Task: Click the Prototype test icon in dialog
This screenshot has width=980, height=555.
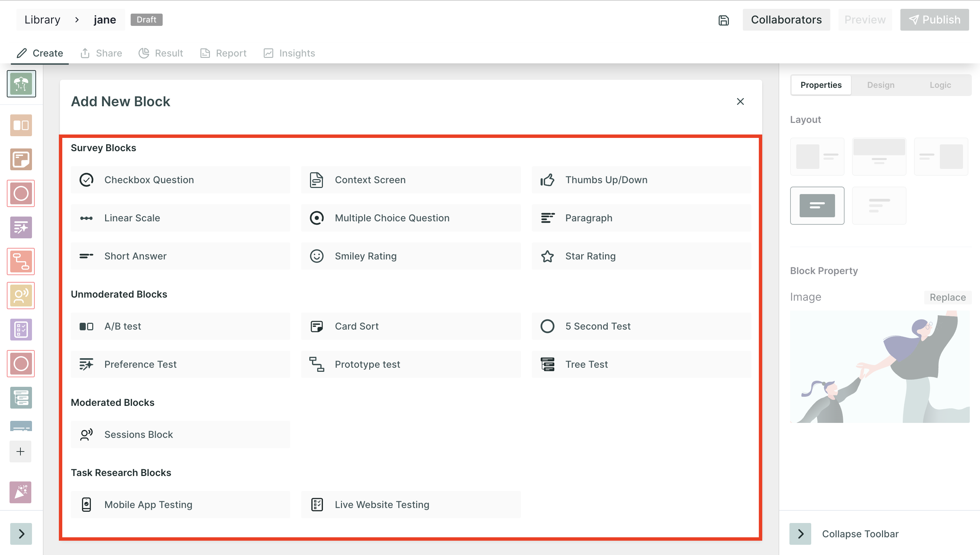Action: pos(317,364)
